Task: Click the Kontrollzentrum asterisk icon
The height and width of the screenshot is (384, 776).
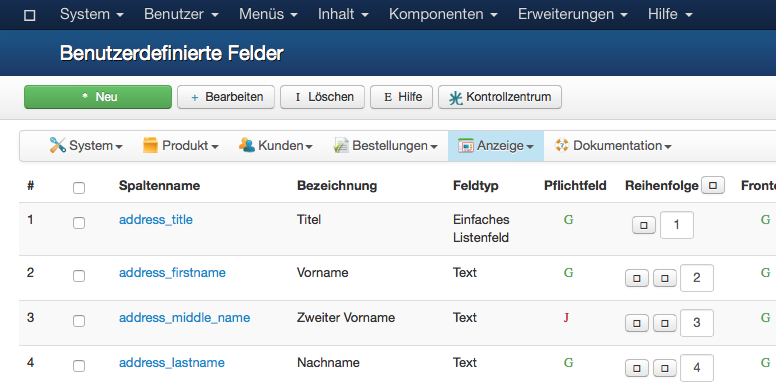Action: click(455, 97)
